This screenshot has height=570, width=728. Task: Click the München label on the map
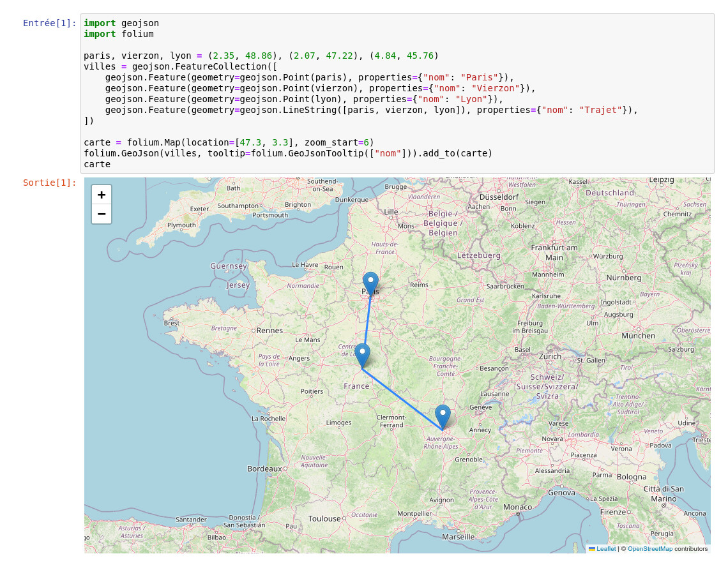[x=639, y=336]
